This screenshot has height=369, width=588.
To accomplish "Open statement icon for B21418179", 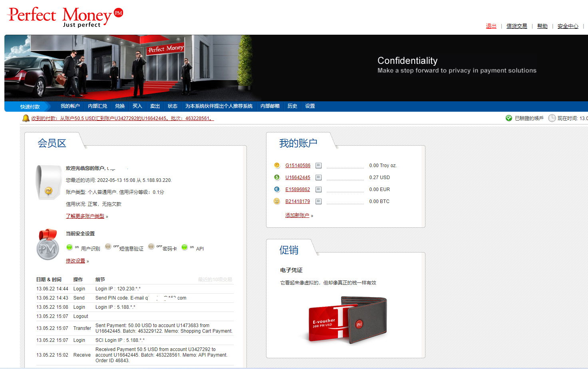I will 318,201.
